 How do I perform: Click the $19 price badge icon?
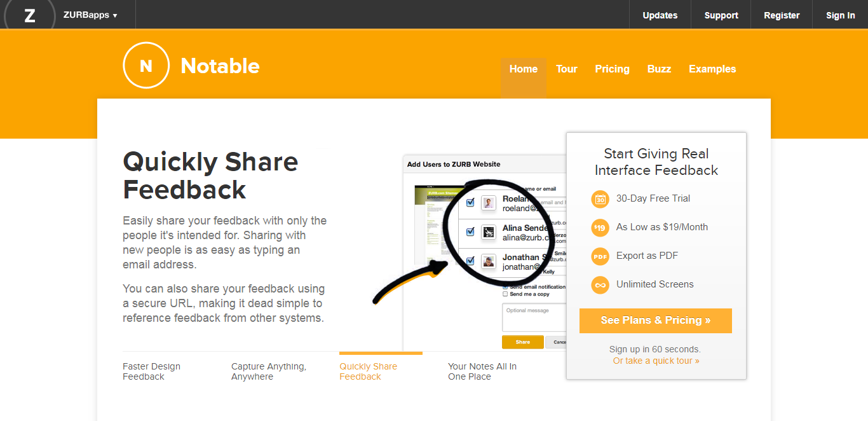[x=600, y=228]
